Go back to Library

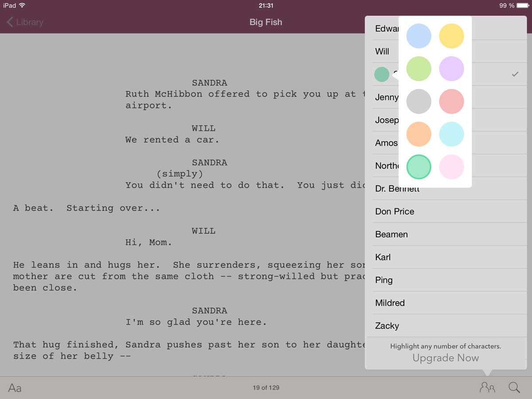click(x=25, y=22)
